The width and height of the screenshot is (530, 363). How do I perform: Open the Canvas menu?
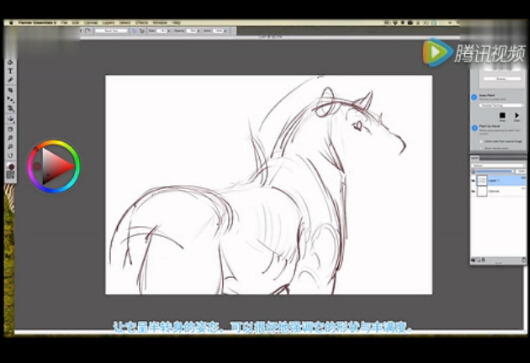91,23
